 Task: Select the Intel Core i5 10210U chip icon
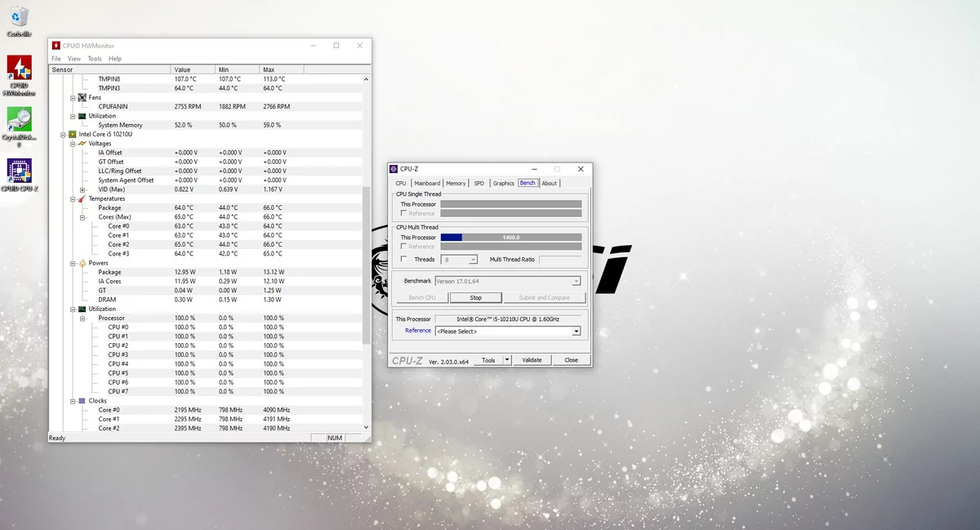(72, 134)
